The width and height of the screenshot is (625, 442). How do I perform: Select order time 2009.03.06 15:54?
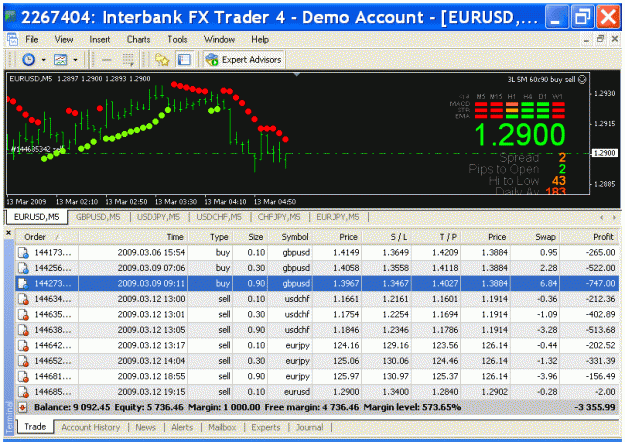tap(151, 253)
